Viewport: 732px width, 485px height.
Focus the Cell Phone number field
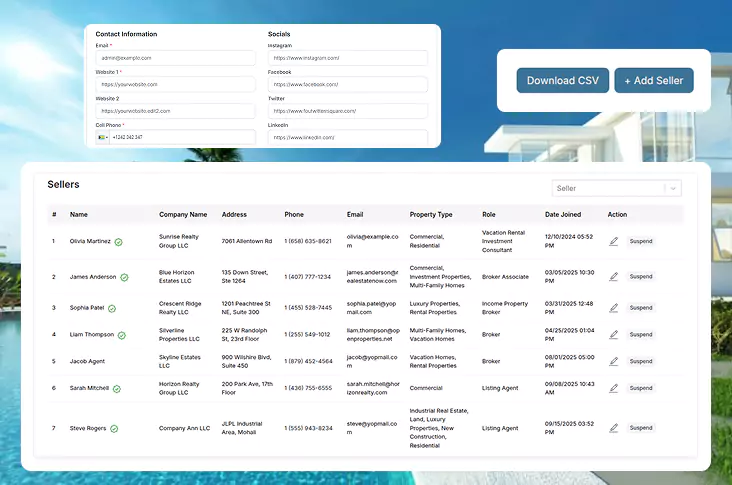click(x=182, y=137)
